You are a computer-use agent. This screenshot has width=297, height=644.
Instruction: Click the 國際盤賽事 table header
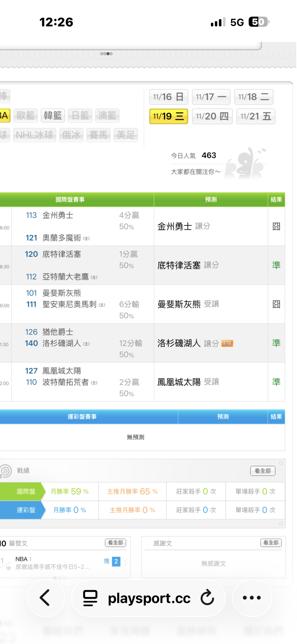tap(70, 200)
